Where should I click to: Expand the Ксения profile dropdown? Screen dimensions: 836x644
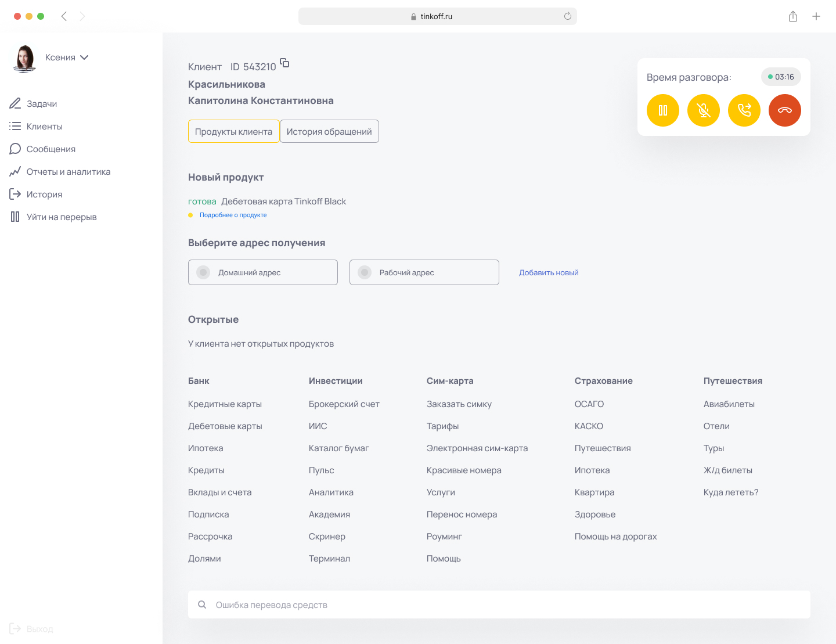pyautogui.click(x=84, y=57)
